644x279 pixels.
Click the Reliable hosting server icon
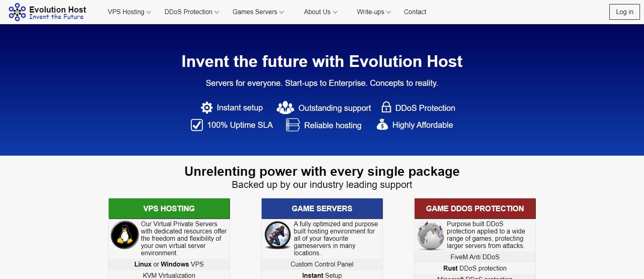[293, 125]
